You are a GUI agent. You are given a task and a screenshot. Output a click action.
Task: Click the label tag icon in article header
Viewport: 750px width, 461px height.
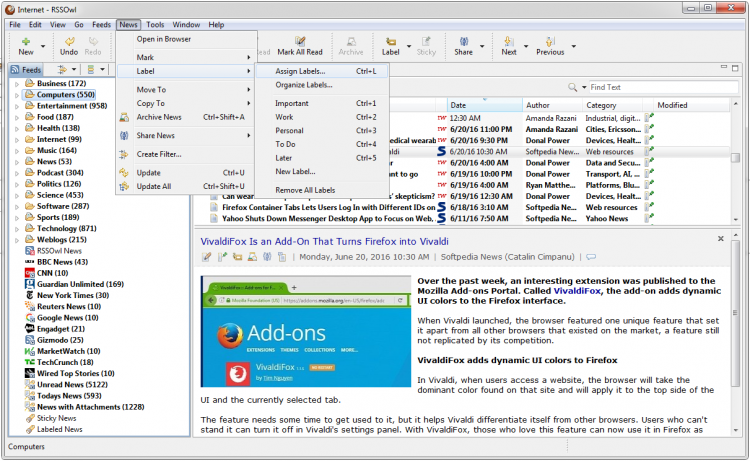237,257
